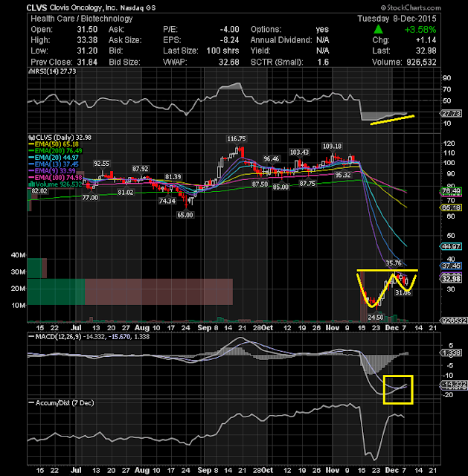Click the High price 33.38
The width and height of the screenshot is (468, 476).
(x=87, y=40)
